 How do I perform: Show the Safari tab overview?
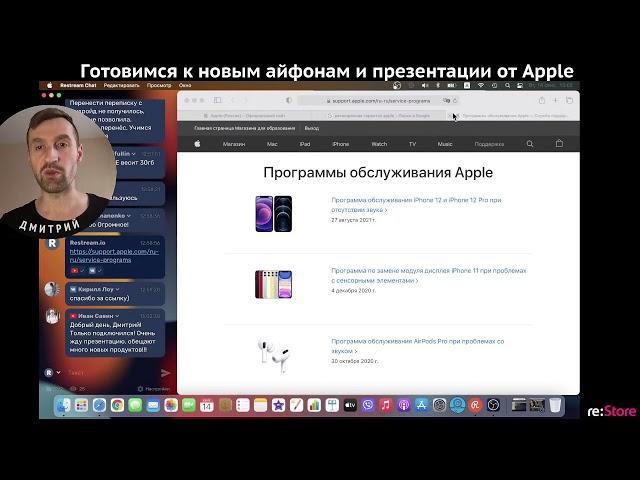(x=569, y=100)
